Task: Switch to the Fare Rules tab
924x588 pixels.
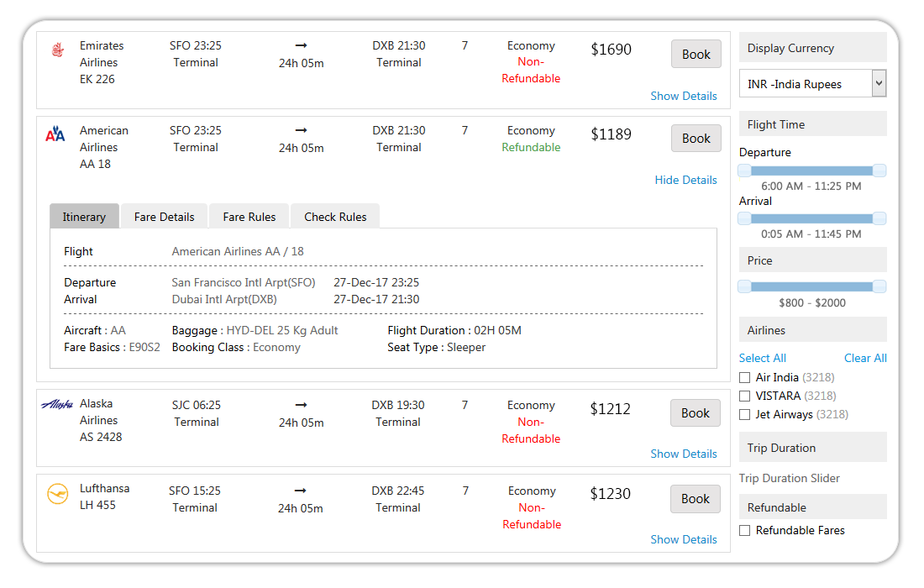Action: point(249,216)
